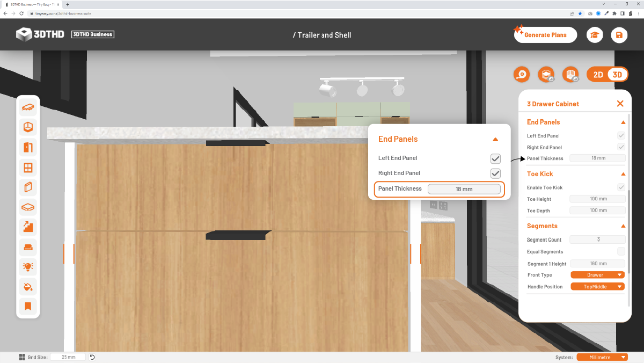
Task: Open the tutorials graduation cap icon
Action: (x=595, y=35)
